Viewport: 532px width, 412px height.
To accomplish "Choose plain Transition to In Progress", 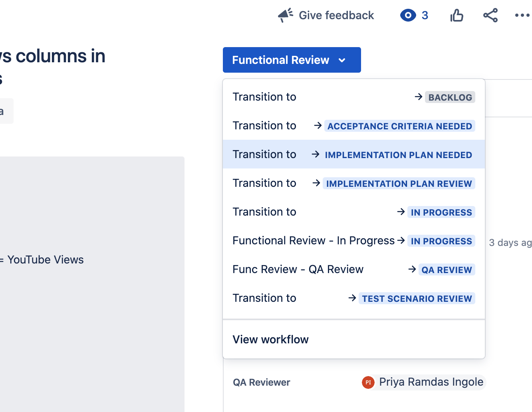I will (x=354, y=212).
